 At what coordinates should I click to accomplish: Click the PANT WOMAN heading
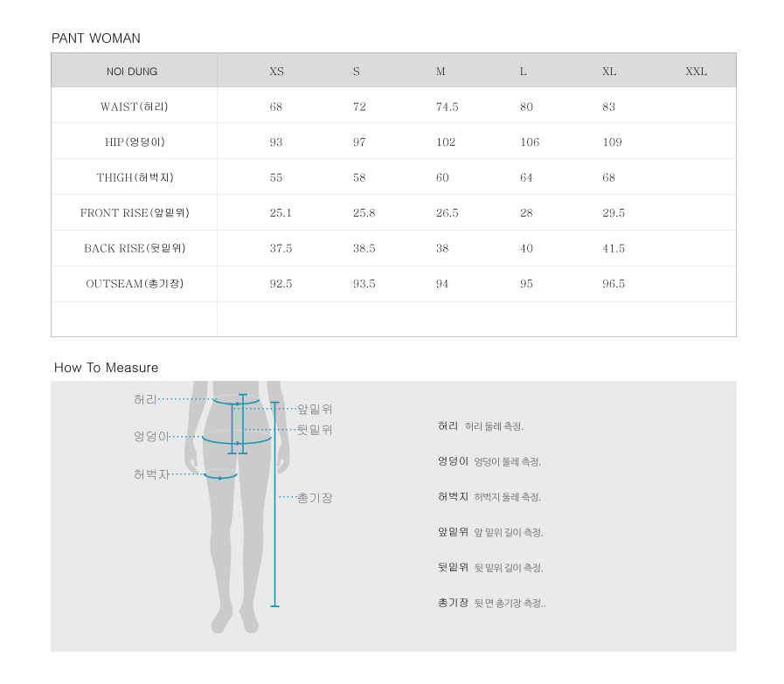tap(96, 38)
